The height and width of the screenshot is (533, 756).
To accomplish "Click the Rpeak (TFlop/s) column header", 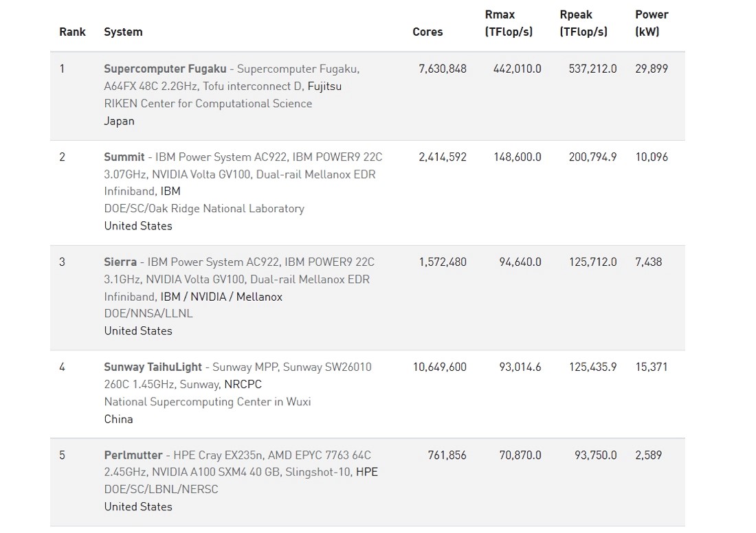I will pos(583,23).
